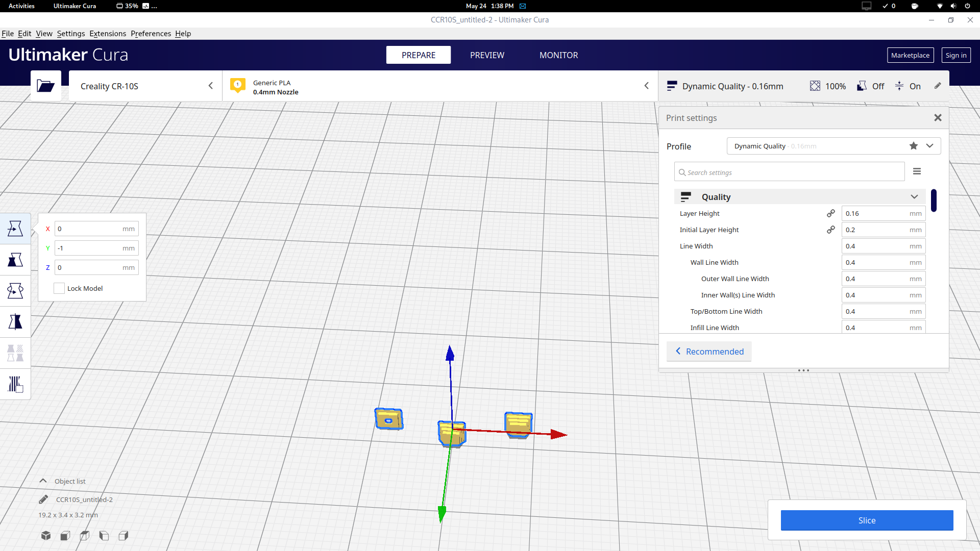Switch to front view camera icon
The height and width of the screenshot is (551, 980).
[65, 535]
